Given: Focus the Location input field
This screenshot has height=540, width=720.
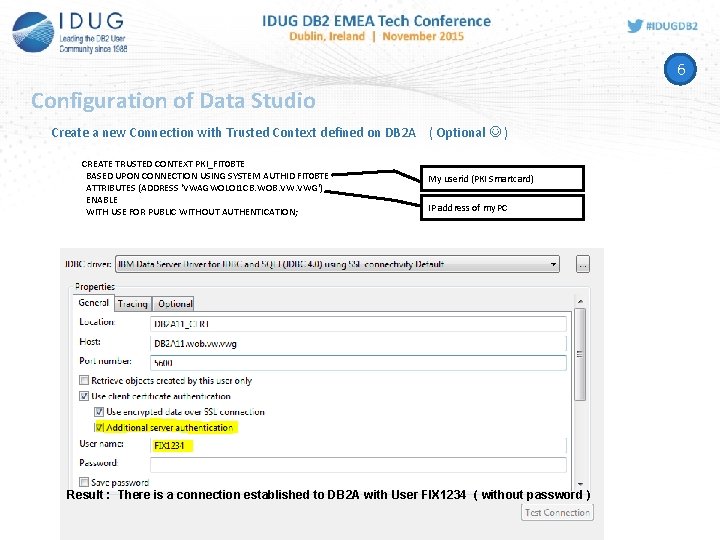Looking at the screenshot, I should pos(358,324).
